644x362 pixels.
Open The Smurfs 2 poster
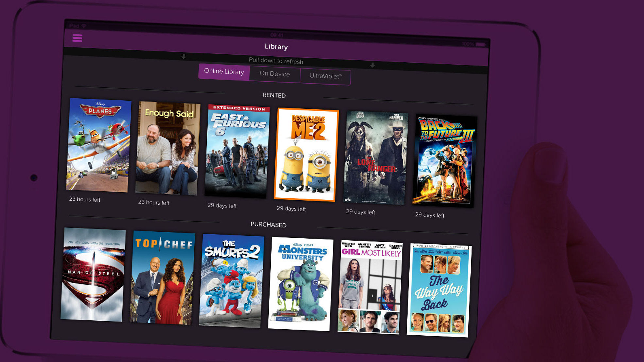point(232,281)
